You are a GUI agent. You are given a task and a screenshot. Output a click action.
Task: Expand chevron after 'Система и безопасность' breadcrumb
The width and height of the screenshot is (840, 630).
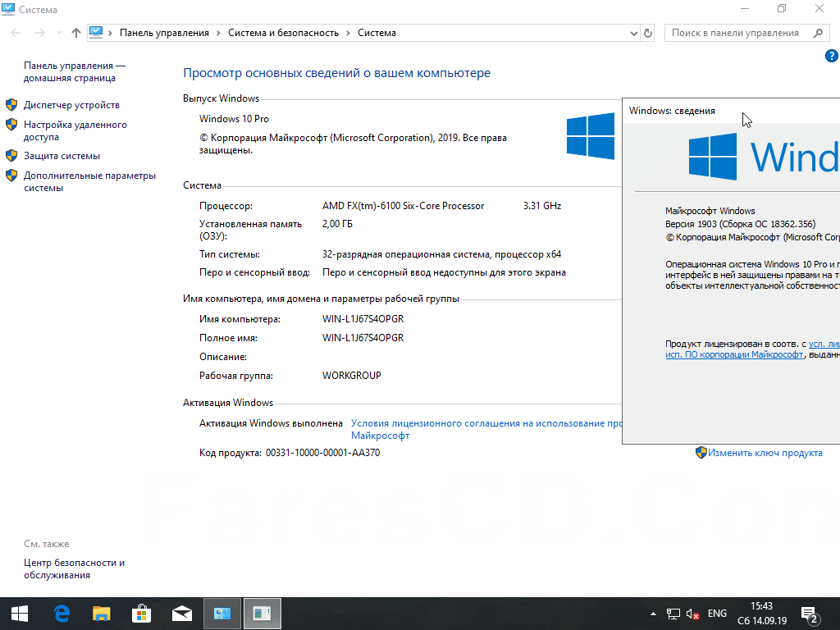tap(348, 33)
